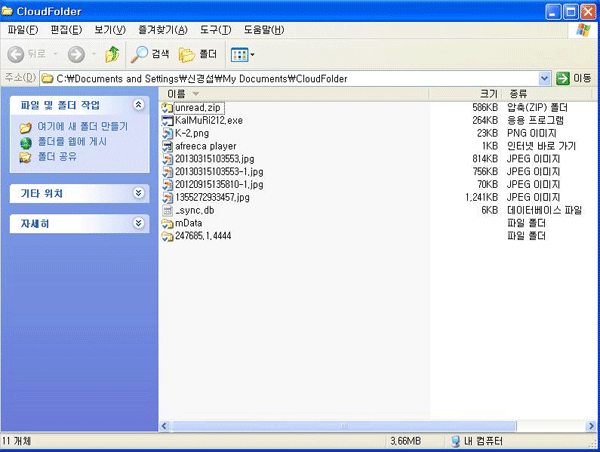Viewport: 600px width, 452px height.
Task: Expand the 자세히 details panel
Action: pyautogui.click(x=139, y=223)
